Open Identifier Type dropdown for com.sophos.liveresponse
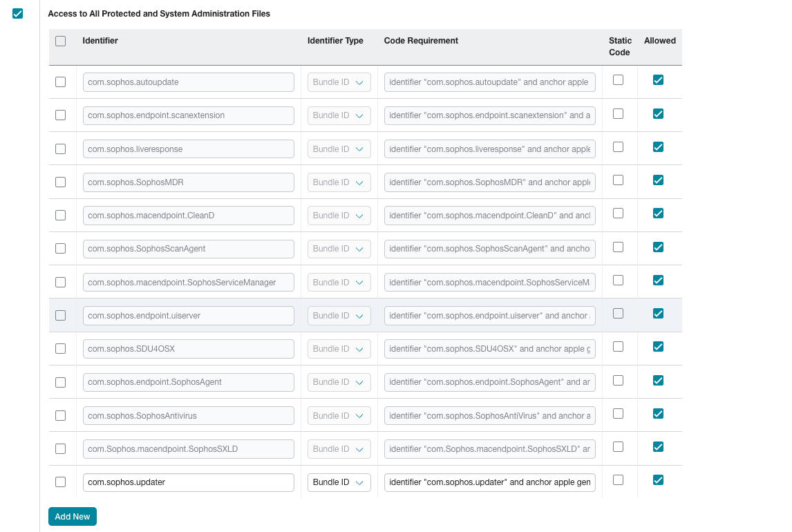Image resolution: width=792 pixels, height=532 pixels. (x=339, y=149)
